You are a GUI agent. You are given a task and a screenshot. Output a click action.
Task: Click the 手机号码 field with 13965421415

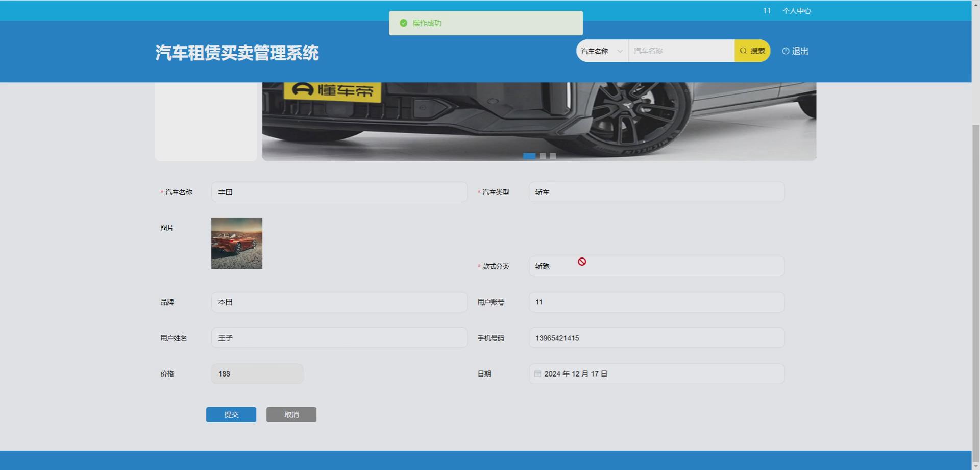tap(656, 338)
